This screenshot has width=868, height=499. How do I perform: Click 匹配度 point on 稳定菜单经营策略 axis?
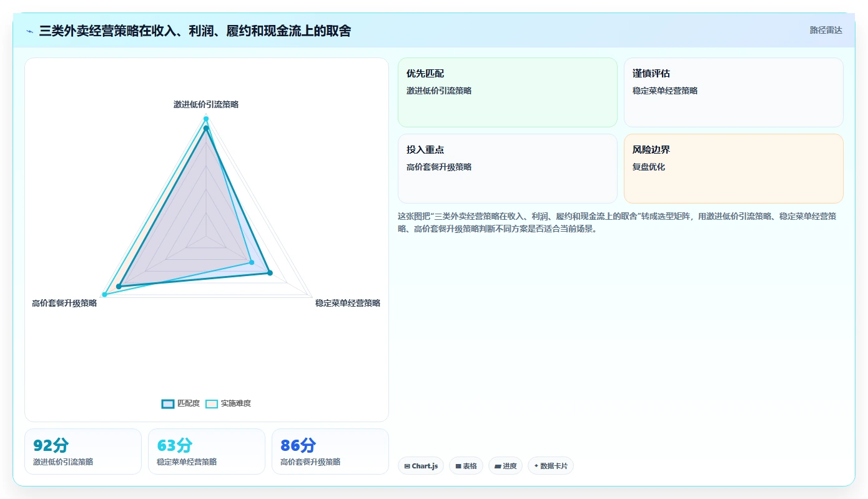(x=270, y=272)
